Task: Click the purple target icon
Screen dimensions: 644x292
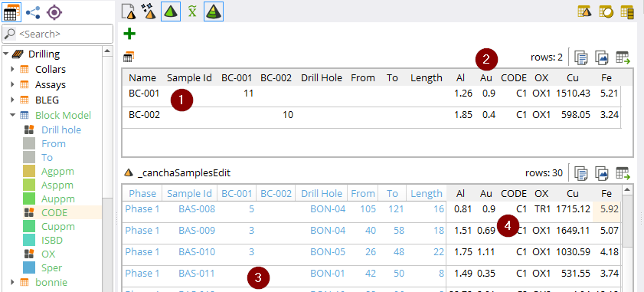Action: (54, 12)
